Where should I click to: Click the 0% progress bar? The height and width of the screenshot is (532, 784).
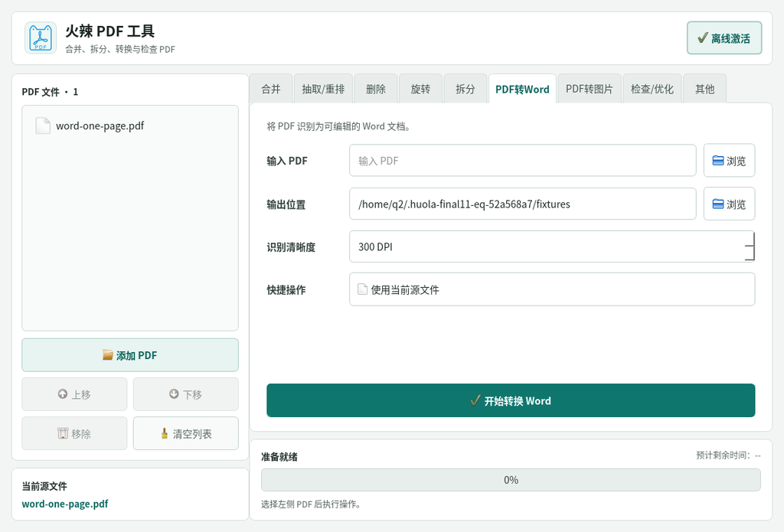pos(511,480)
